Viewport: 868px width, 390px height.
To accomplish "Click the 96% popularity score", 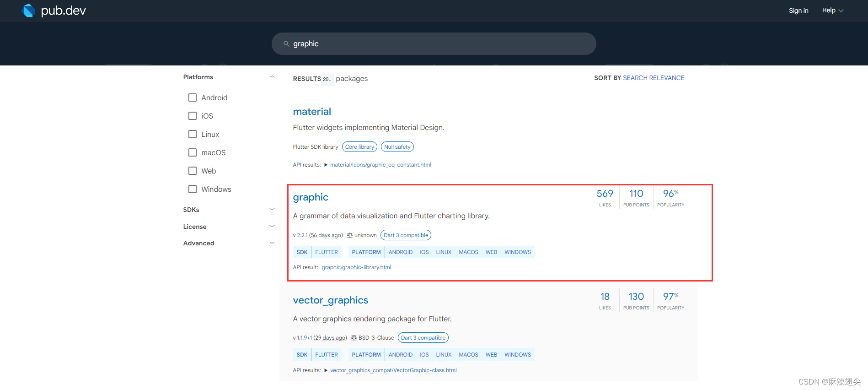I will coord(670,197).
